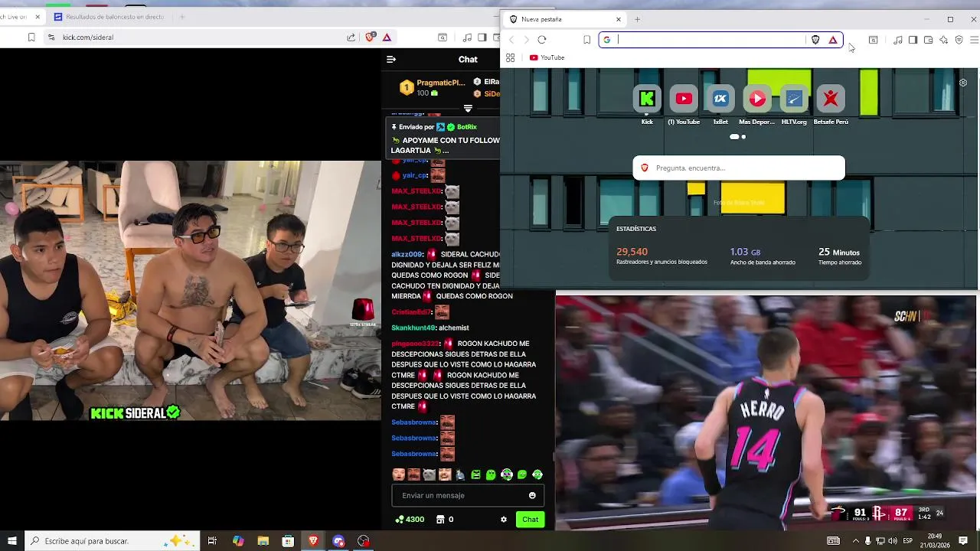
Task: Click the Windows taskbar search box
Action: (112, 541)
